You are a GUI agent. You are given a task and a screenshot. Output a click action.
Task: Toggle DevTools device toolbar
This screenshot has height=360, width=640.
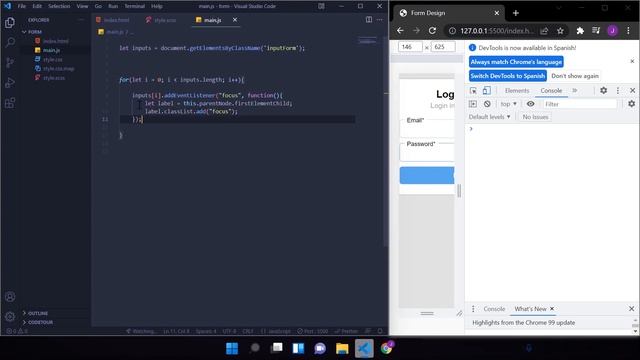[487, 91]
